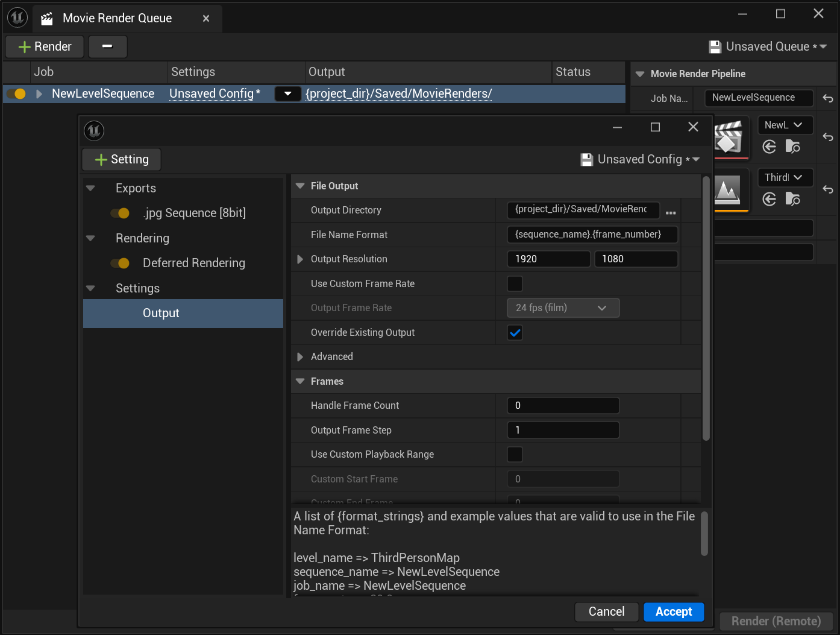The height and width of the screenshot is (635, 840).
Task: Reset Job Name to default arrow
Action: click(828, 98)
